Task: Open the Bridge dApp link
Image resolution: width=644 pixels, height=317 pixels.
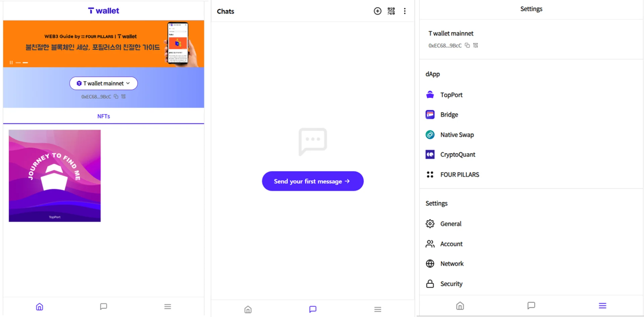Action: 449,115
